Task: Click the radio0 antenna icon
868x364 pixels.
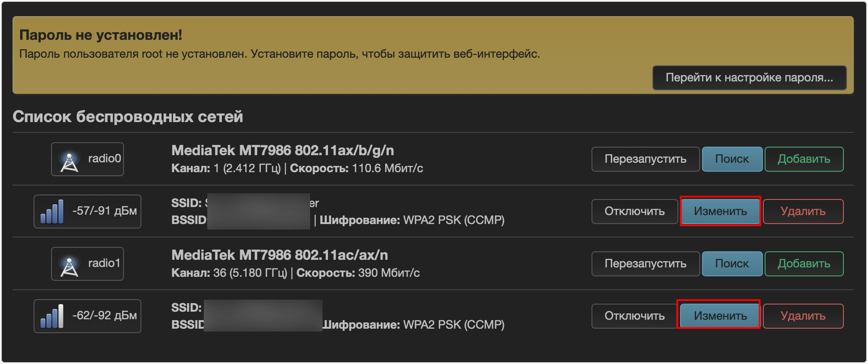Action: click(69, 161)
